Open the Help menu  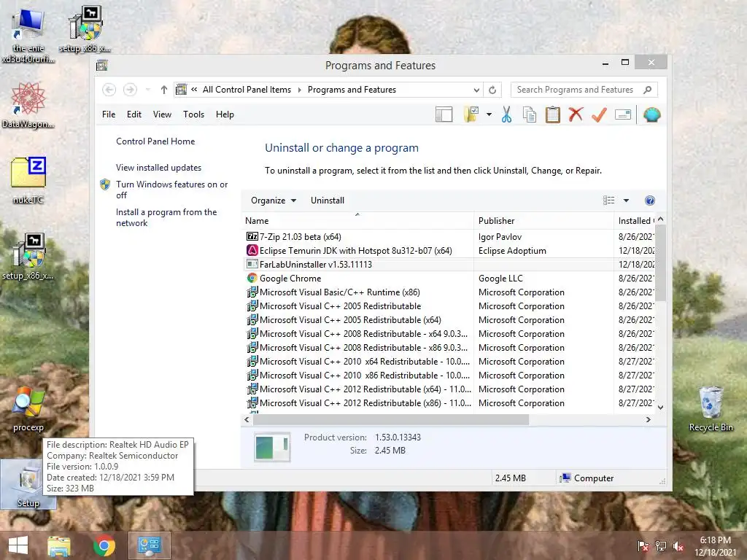point(225,114)
